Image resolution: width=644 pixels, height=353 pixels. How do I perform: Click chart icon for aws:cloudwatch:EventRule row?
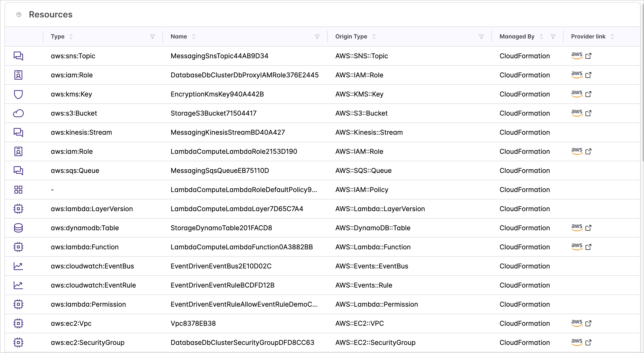tap(18, 285)
